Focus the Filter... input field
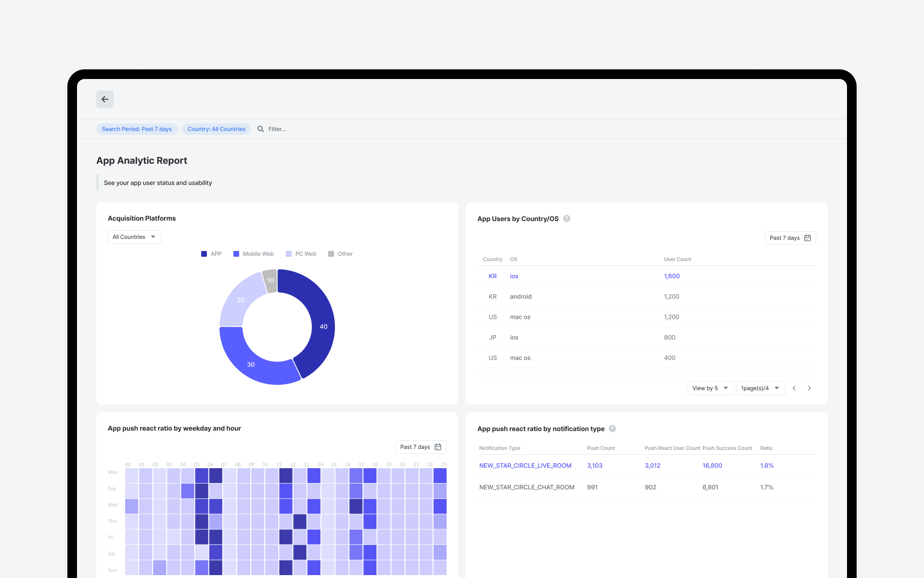Screen dimensions: 924x578 coord(308,129)
